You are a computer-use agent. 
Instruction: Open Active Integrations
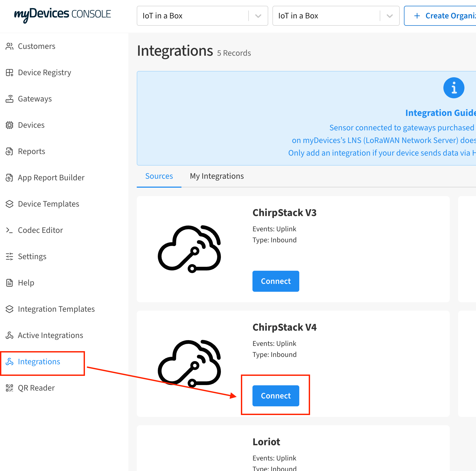[50, 335]
